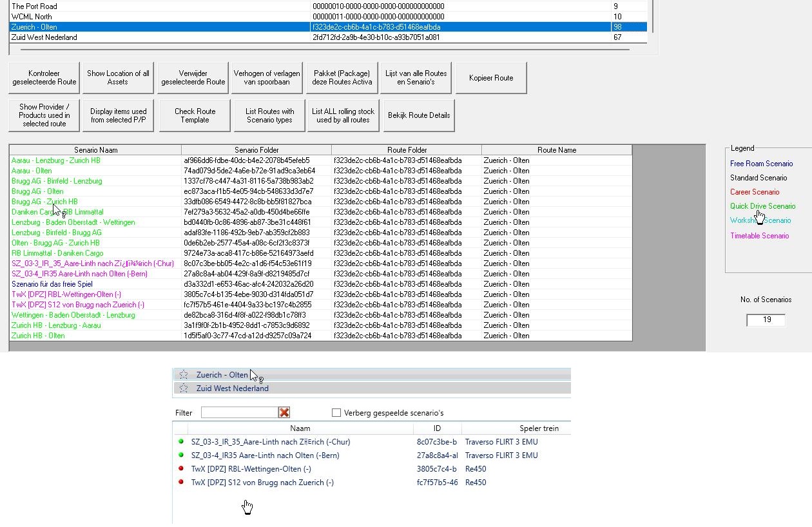Click the star icon beside Zuid West Nederland
The image size is (812, 527).
(x=184, y=388)
